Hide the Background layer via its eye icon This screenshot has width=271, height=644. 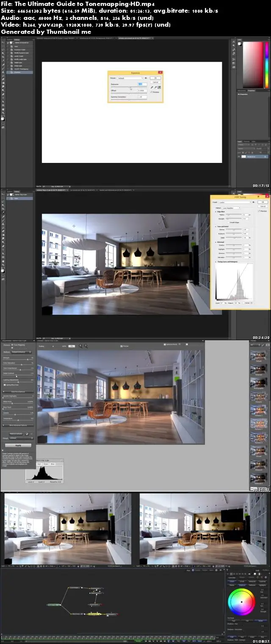pyautogui.click(x=239, y=157)
